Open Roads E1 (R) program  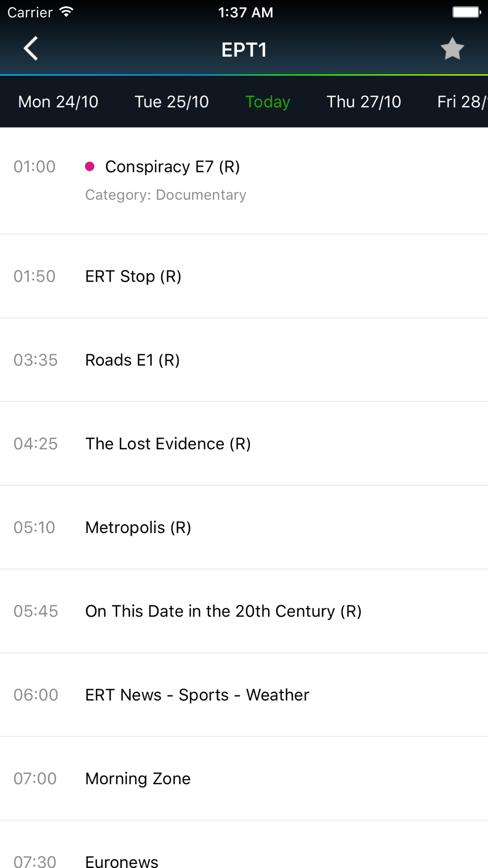[x=132, y=360]
